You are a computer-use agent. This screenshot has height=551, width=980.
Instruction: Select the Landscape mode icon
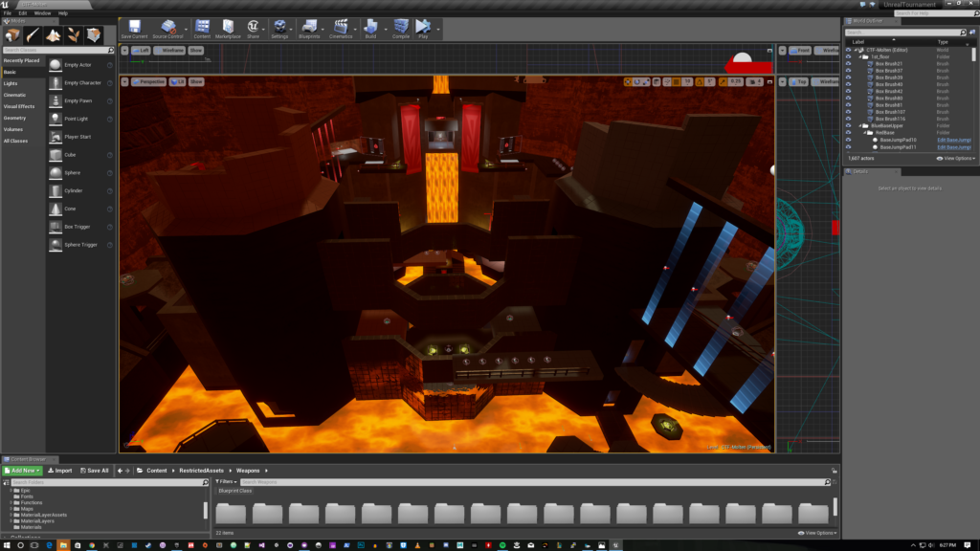54,35
